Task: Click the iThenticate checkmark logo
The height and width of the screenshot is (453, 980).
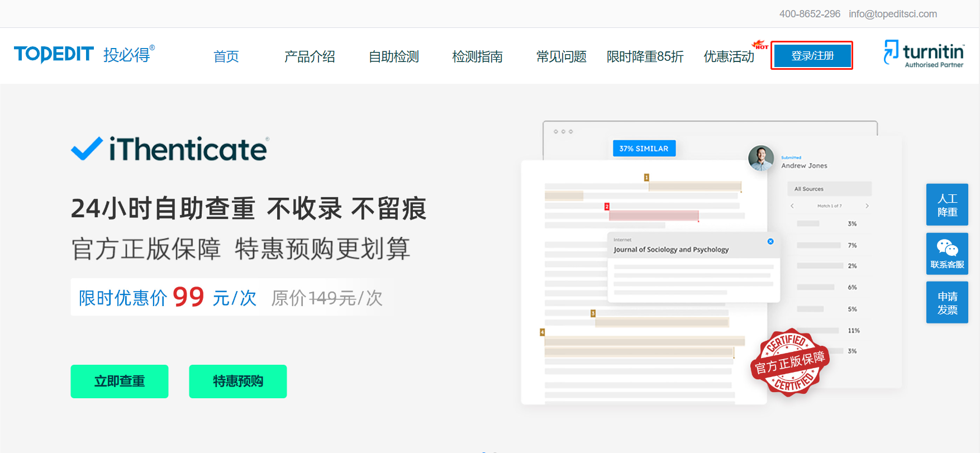Action: [x=170, y=149]
